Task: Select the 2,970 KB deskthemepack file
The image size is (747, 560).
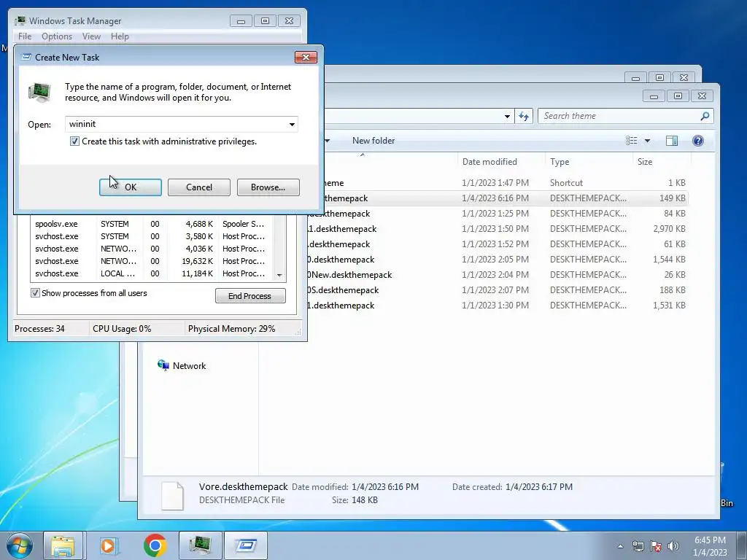Action: tap(498, 228)
